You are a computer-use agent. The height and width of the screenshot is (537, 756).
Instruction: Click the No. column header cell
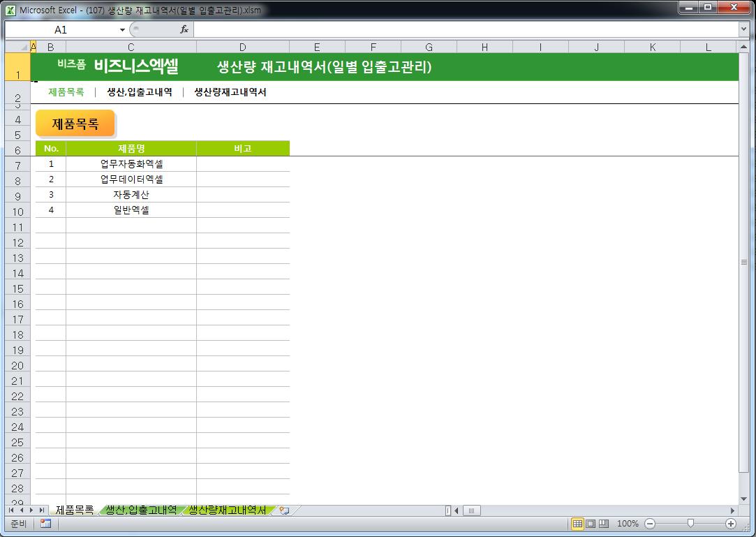[51, 149]
